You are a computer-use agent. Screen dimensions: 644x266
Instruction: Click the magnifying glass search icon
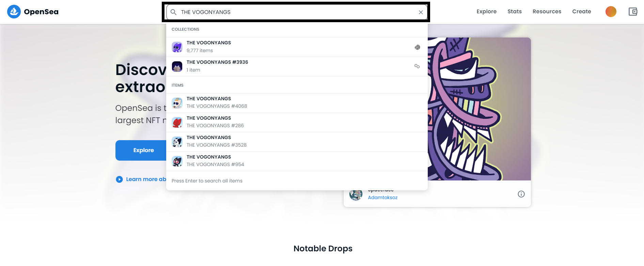[173, 12]
